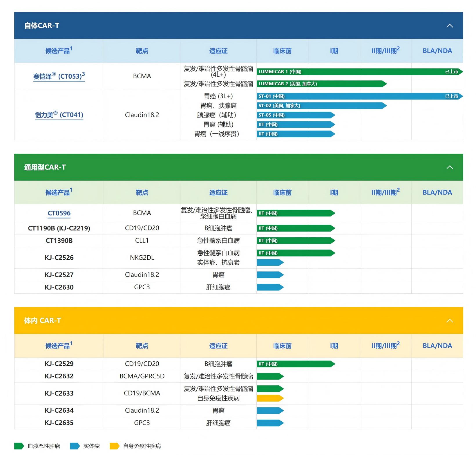The image size is (476, 455).
Task: Select the KJ-C2632 product name
Action: pyautogui.click(x=59, y=376)
